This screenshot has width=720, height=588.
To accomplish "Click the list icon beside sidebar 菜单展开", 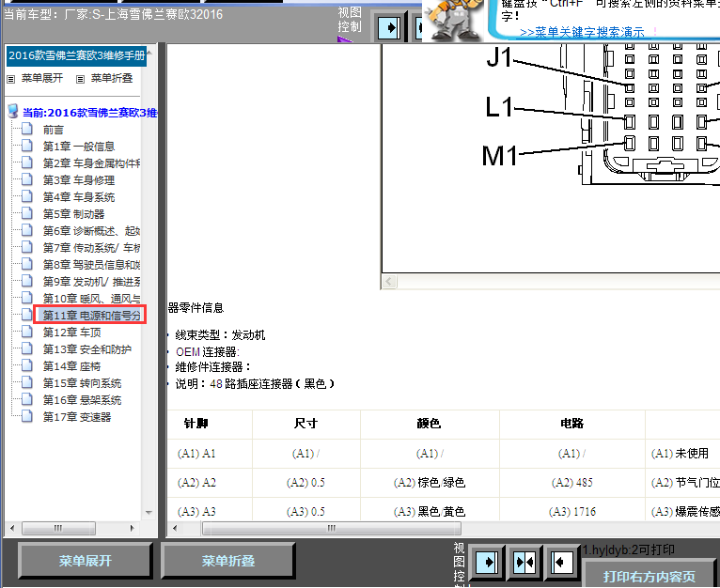I will [11, 80].
